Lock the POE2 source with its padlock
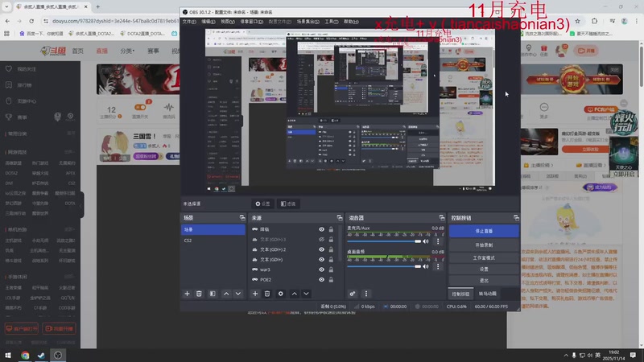Image resolution: width=644 pixels, height=362 pixels. coord(331,279)
